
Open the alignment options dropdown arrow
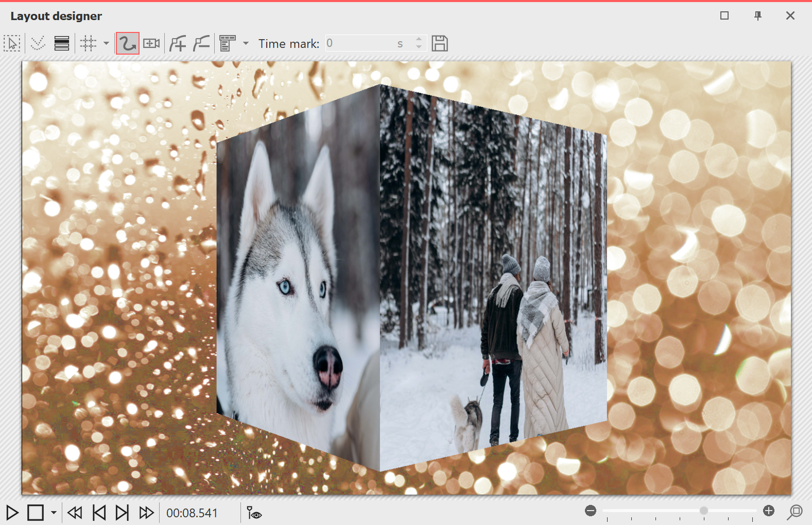(x=246, y=43)
